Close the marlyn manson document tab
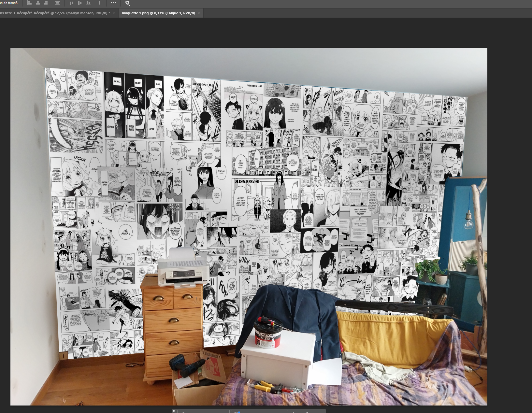This screenshot has width=532, height=413. (113, 13)
